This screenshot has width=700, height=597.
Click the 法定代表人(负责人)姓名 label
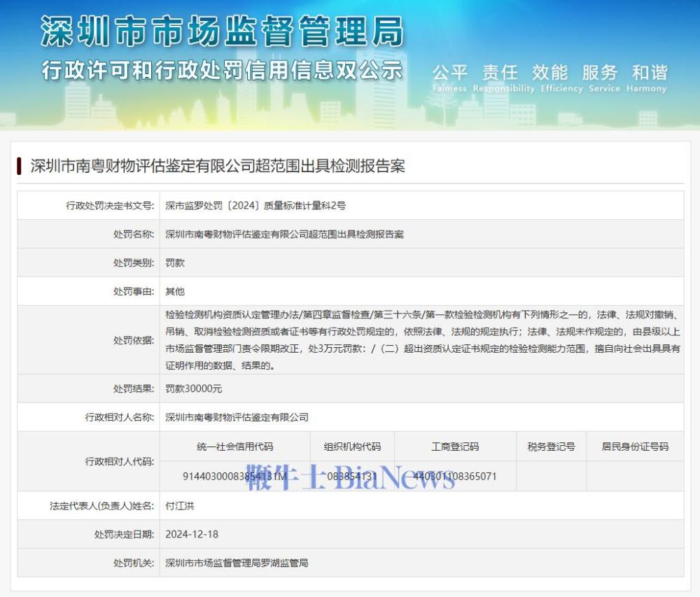tap(101, 506)
